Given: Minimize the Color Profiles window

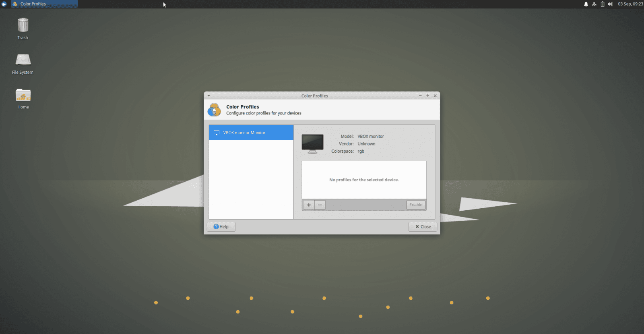Looking at the screenshot, I should (x=420, y=96).
